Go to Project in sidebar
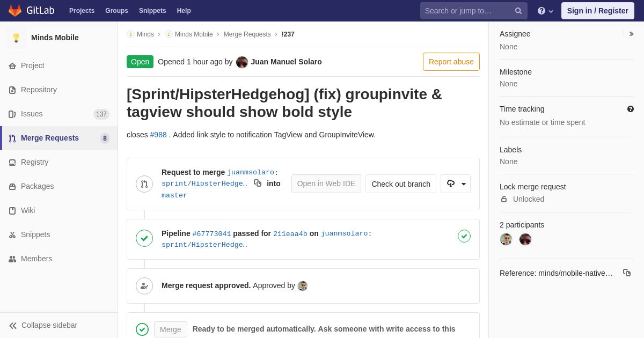 pos(59,65)
